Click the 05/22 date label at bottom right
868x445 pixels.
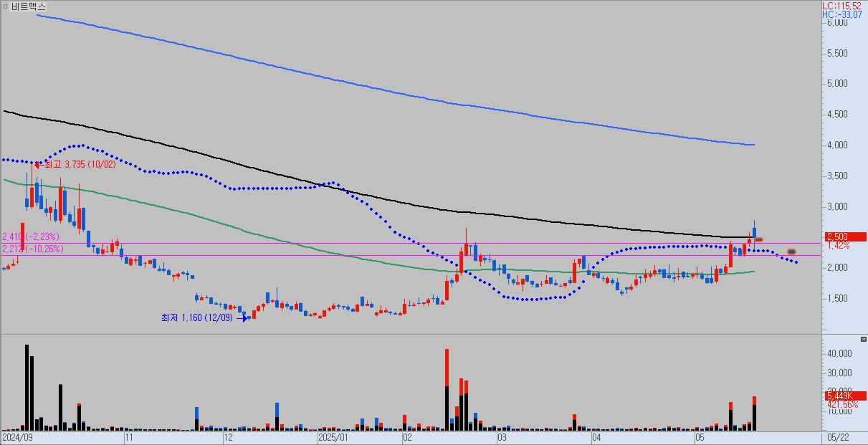(837, 436)
